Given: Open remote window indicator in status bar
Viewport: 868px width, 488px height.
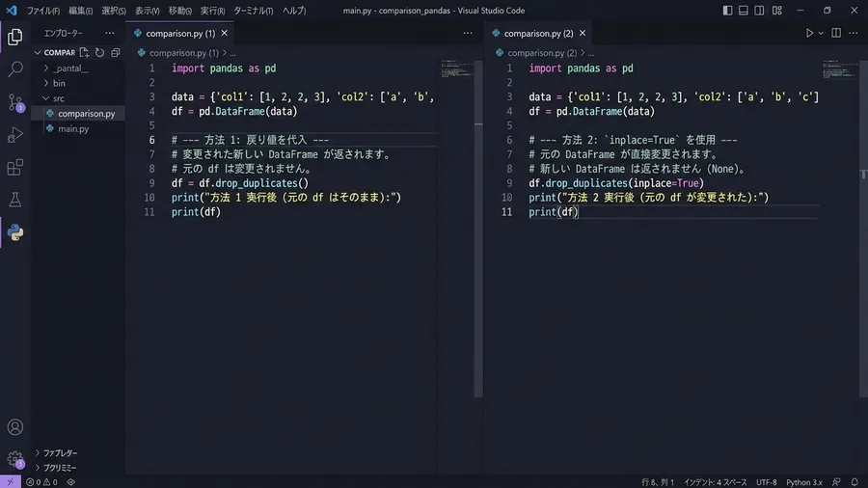Looking at the screenshot, I should point(10,482).
